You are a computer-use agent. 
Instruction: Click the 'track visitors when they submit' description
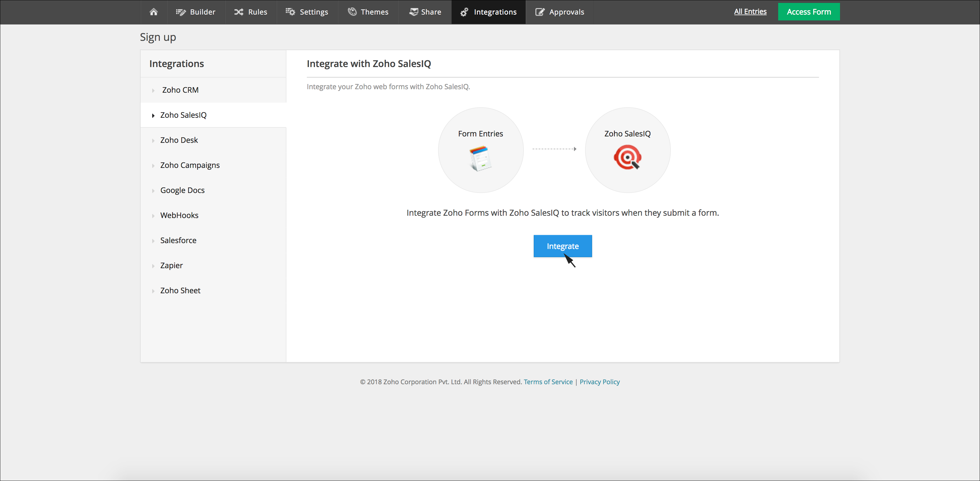tap(563, 213)
